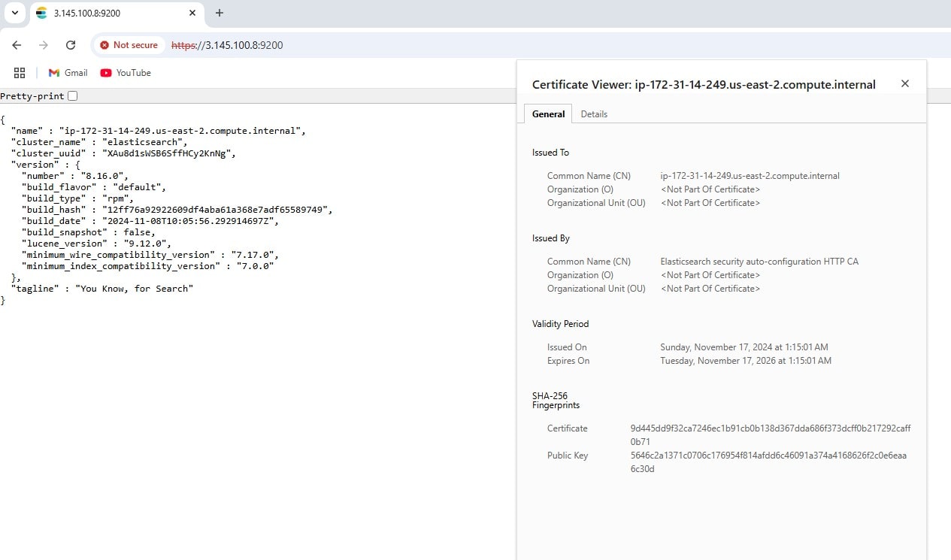This screenshot has height=560, width=951.
Task: Click the "build_flavor" default line
Action: (x=94, y=187)
